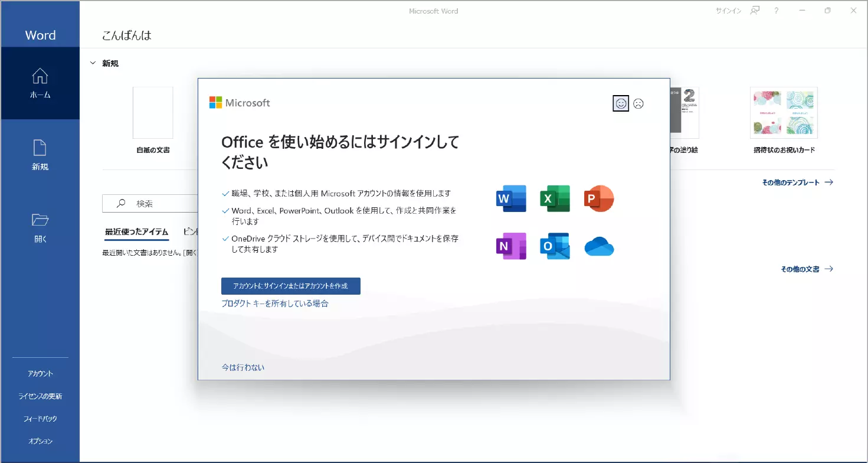Collapse the 新規 section chevron
Image resolution: width=868 pixels, height=463 pixels.
tap(93, 63)
